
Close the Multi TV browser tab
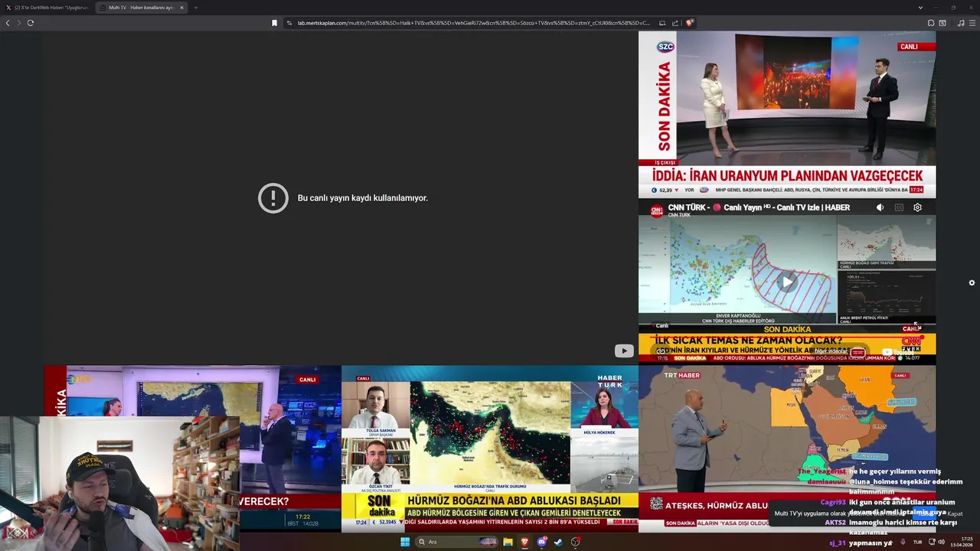pos(181,8)
